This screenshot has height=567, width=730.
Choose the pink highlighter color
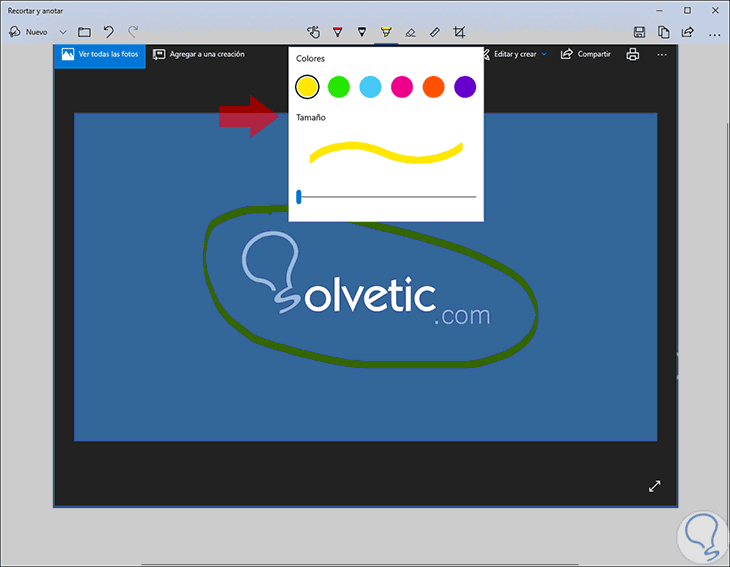pyautogui.click(x=402, y=87)
